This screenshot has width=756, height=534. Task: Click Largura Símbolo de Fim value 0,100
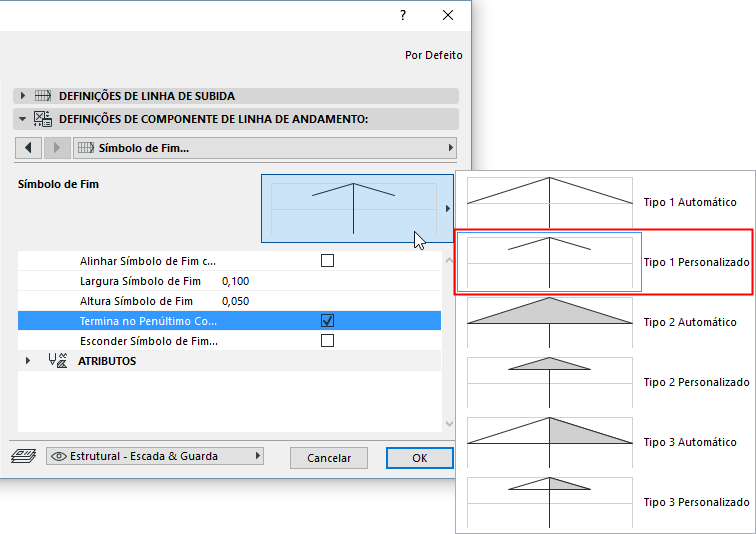click(x=235, y=281)
